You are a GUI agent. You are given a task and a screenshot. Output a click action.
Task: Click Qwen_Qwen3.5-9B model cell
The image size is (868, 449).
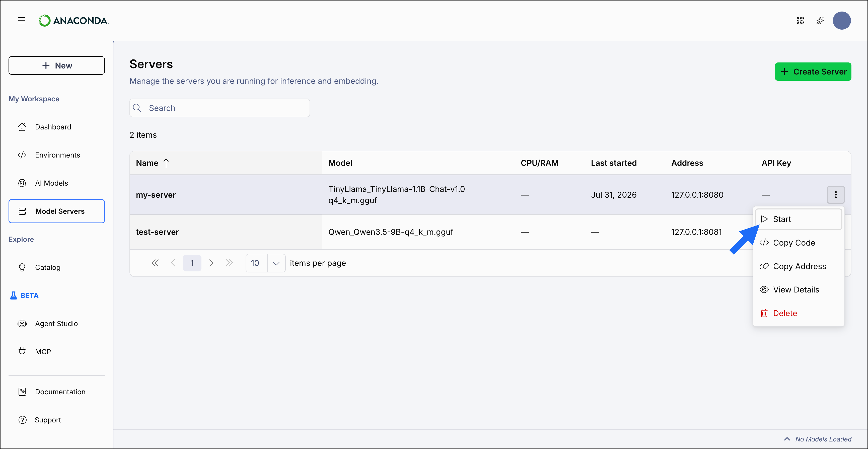[391, 232]
